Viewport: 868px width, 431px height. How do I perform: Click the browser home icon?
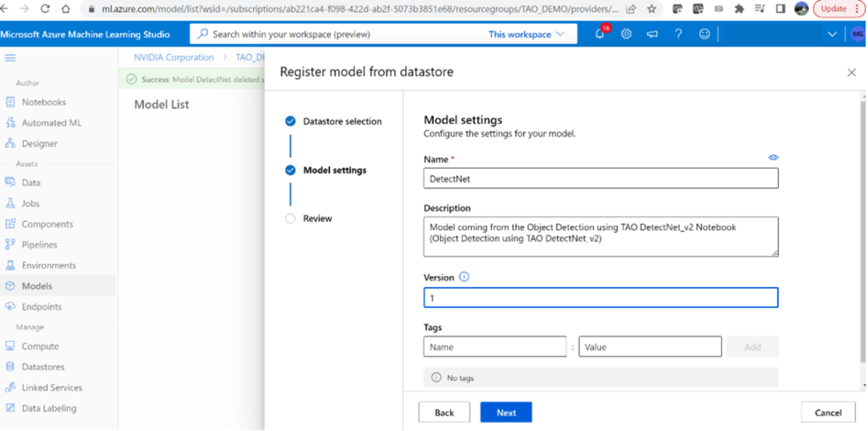tap(65, 9)
